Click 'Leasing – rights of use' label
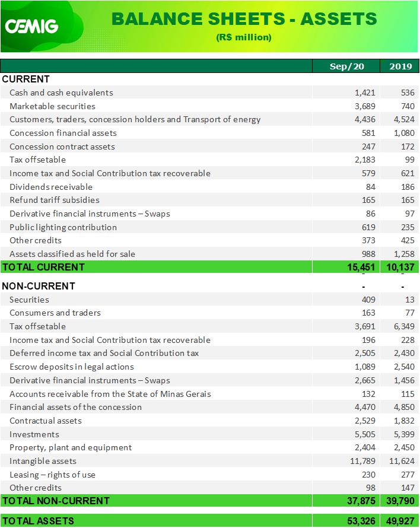Image resolution: width=420 pixels, height=528 pixels. click(53, 475)
